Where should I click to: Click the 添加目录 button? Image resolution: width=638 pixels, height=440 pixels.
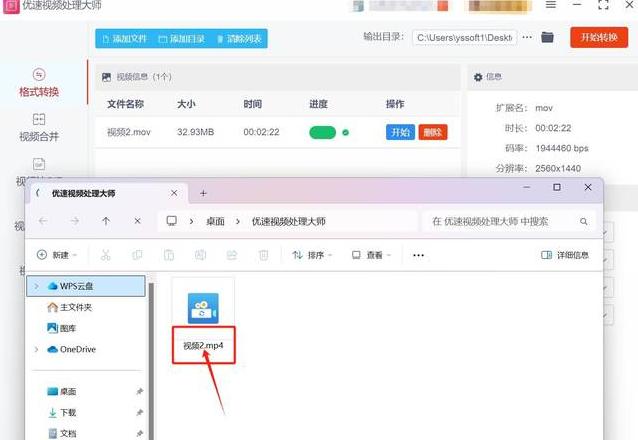pos(181,39)
